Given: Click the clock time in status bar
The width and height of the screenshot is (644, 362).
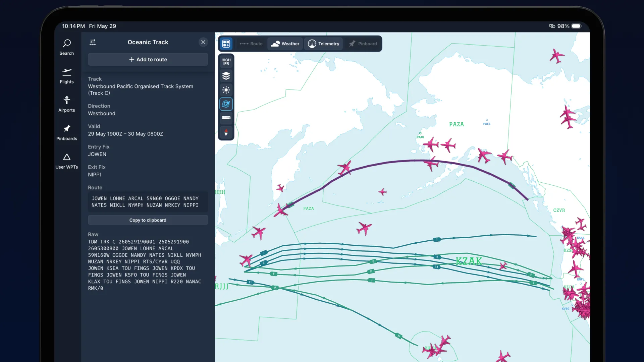Looking at the screenshot, I should [x=73, y=26].
